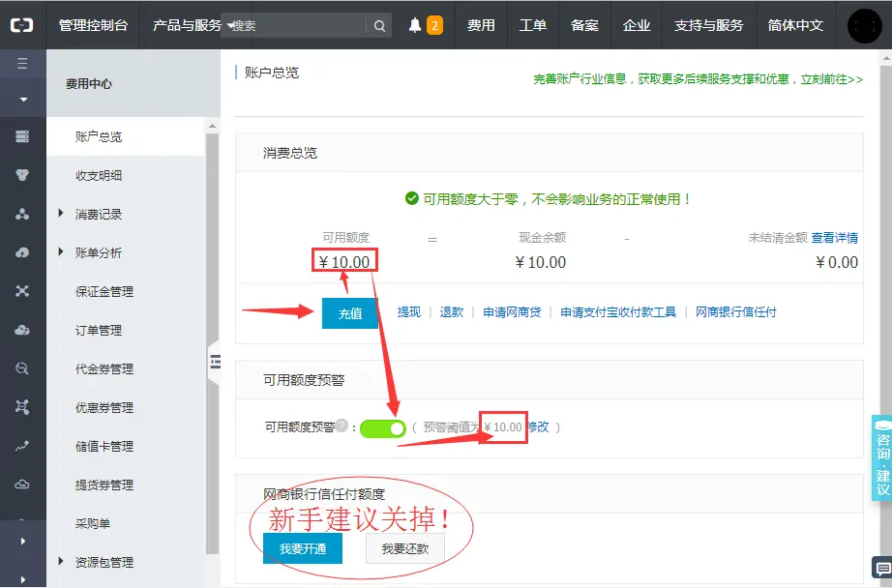
Task: Open the 查看详情 link beside 未结清金额
Action: click(835, 238)
